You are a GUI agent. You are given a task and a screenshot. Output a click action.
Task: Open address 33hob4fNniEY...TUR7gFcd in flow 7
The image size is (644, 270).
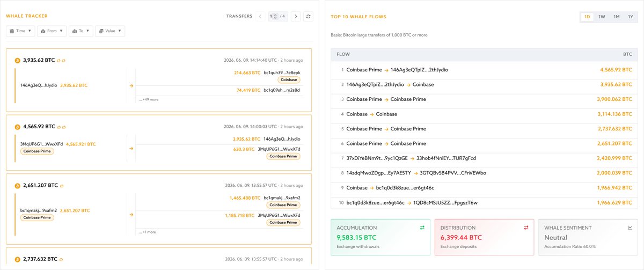click(x=446, y=158)
